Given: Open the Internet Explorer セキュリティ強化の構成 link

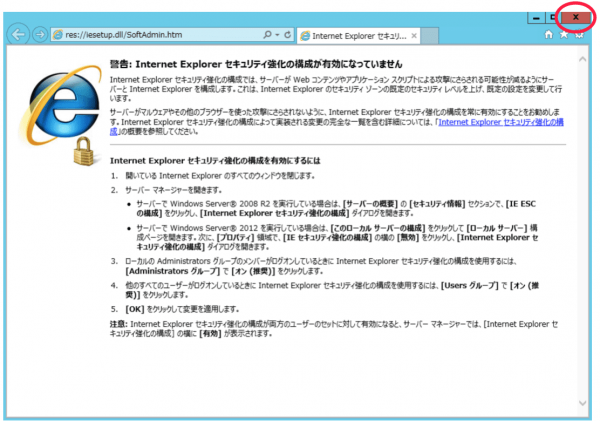Looking at the screenshot, I should [x=501, y=122].
